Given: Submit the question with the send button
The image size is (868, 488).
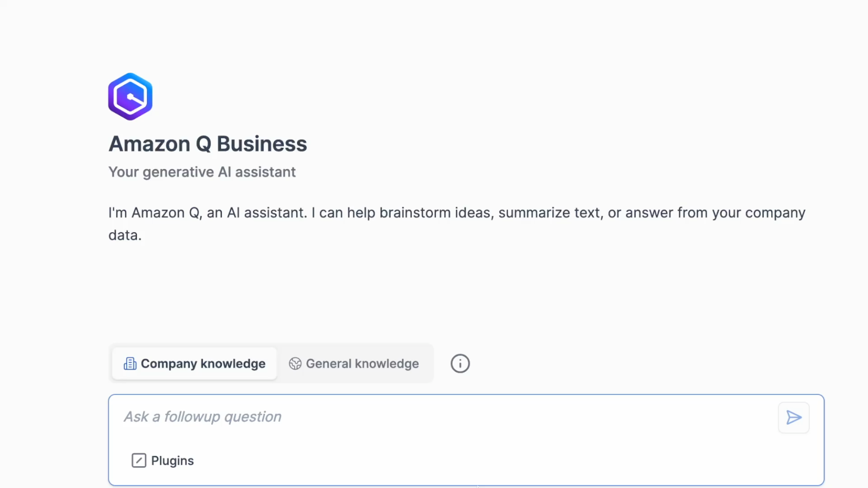Looking at the screenshot, I should (x=793, y=418).
